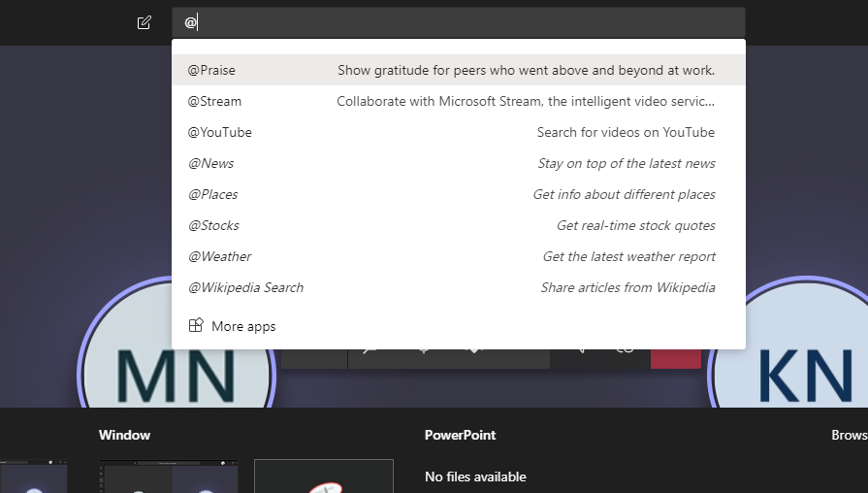The height and width of the screenshot is (493, 868).
Task: Select the @Wikipedia Search entry
Action: (459, 287)
